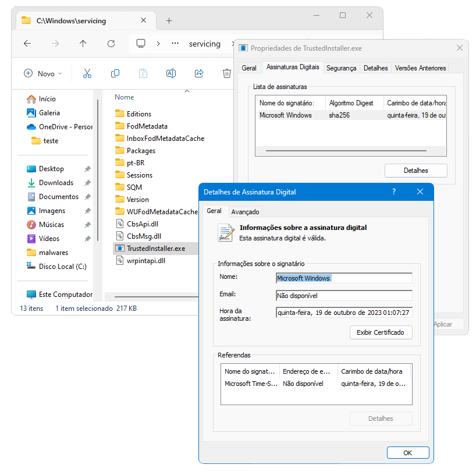Open Downloads from quick access
476x475 pixels.
50,183
